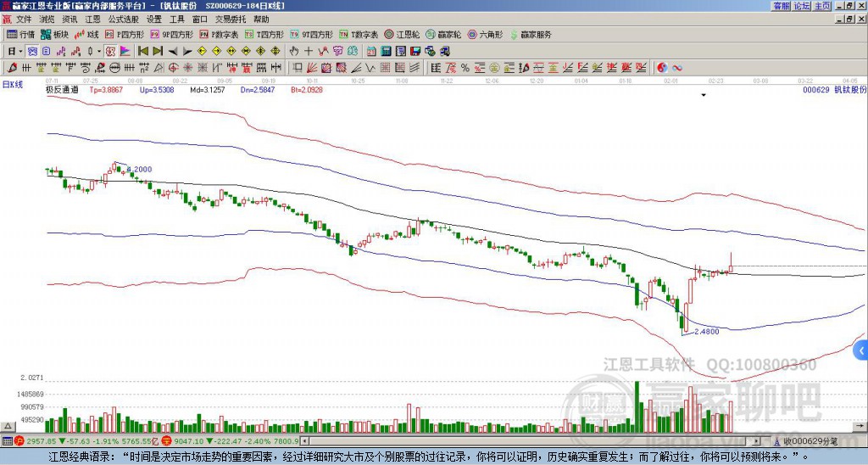Click the save floppy disk icon
868x465 pixels.
click(415, 52)
